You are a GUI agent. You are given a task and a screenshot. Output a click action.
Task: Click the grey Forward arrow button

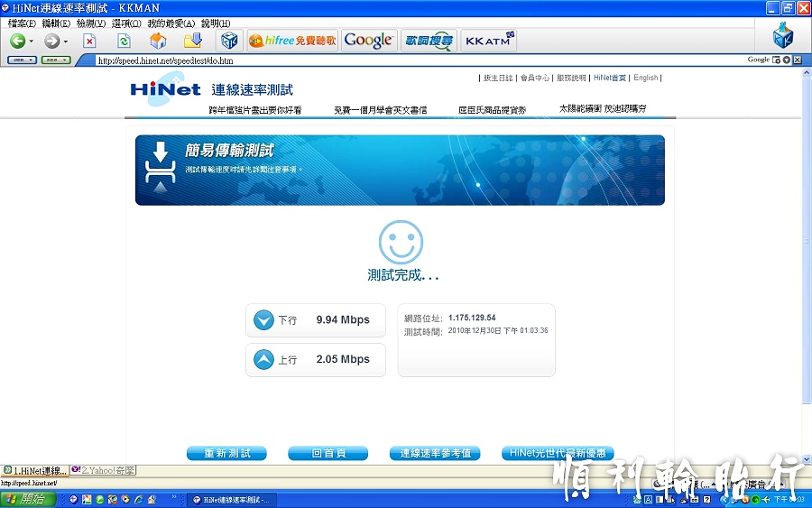tap(51, 41)
